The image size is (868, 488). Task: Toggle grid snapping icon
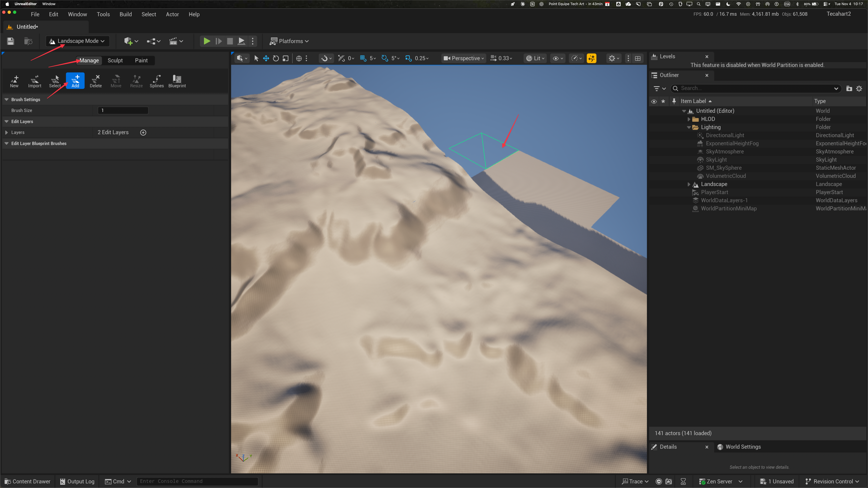point(363,58)
